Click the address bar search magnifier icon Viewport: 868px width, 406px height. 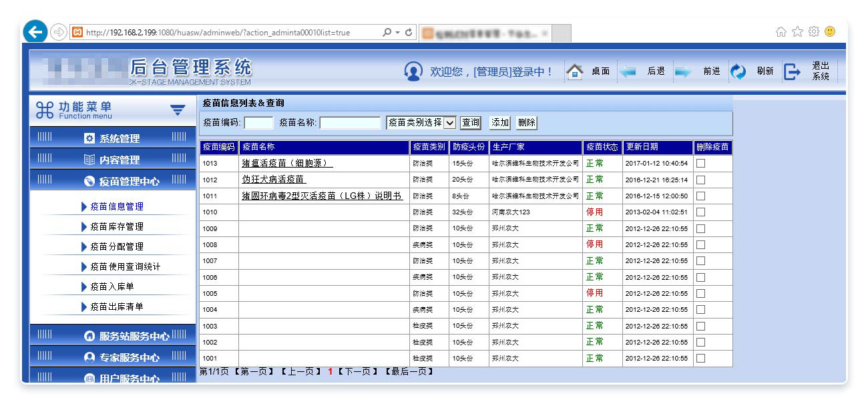tap(387, 32)
